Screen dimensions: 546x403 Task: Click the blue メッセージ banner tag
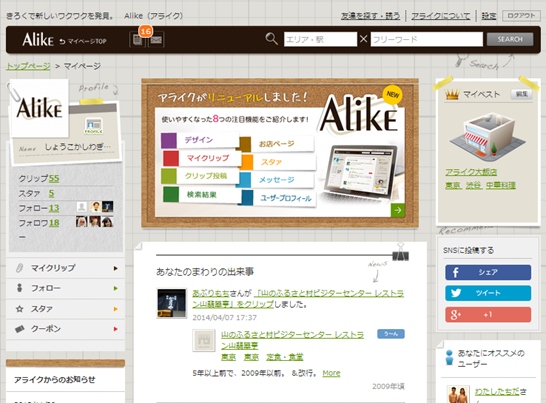pos(277,180)
